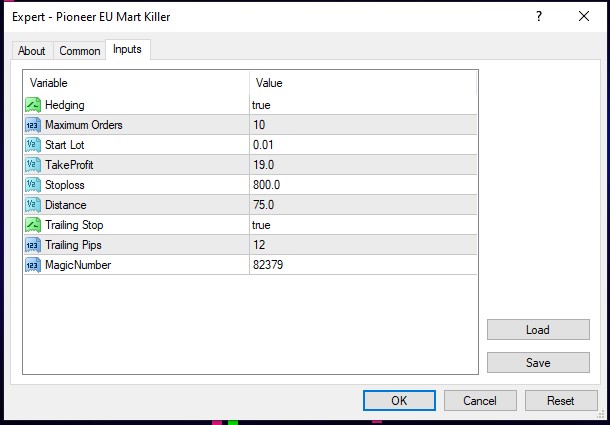Select the MagicNumber variable name

pyautogui.click(x=78, y=265)
